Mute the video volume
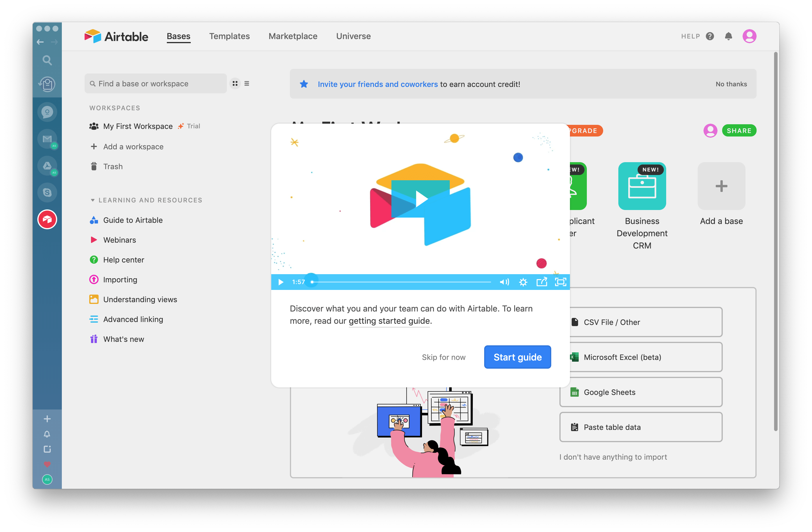This screenshot has height=532, width=812. (504, 282)
